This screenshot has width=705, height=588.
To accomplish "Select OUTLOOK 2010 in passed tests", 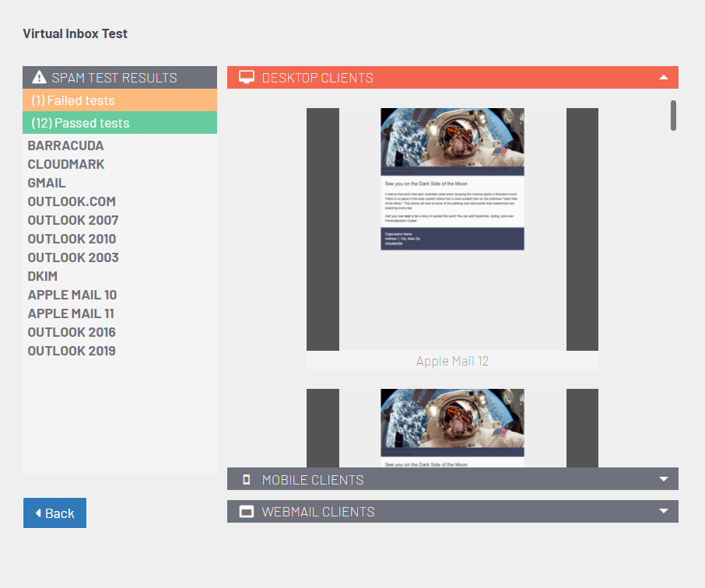I will click(72, 239).
